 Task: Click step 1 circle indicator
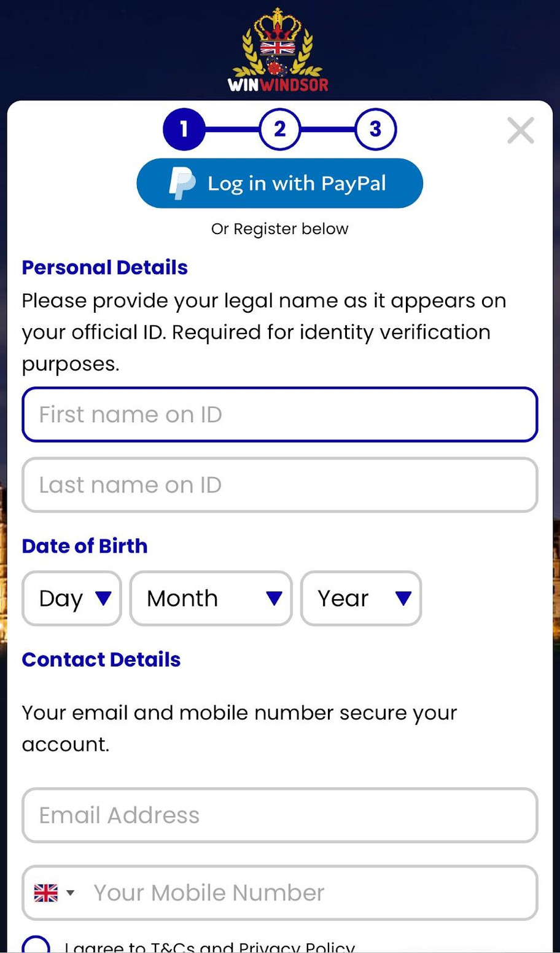click(x=184, y=129)
